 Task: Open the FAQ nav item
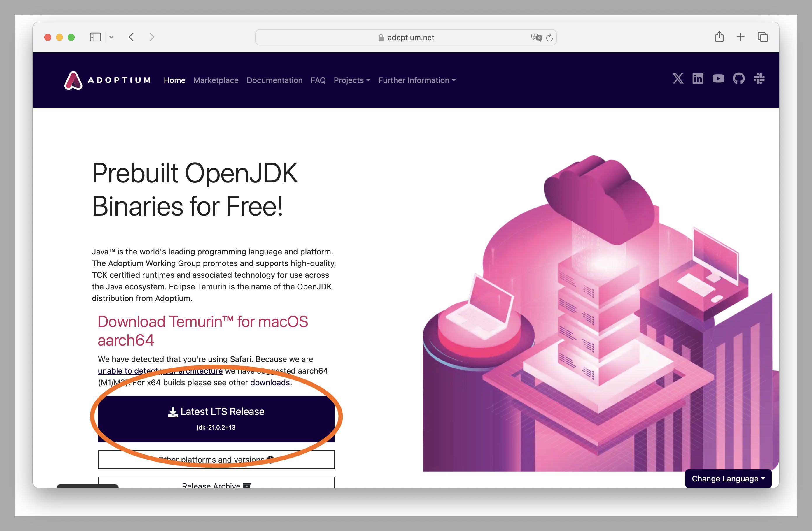point(318,80)
